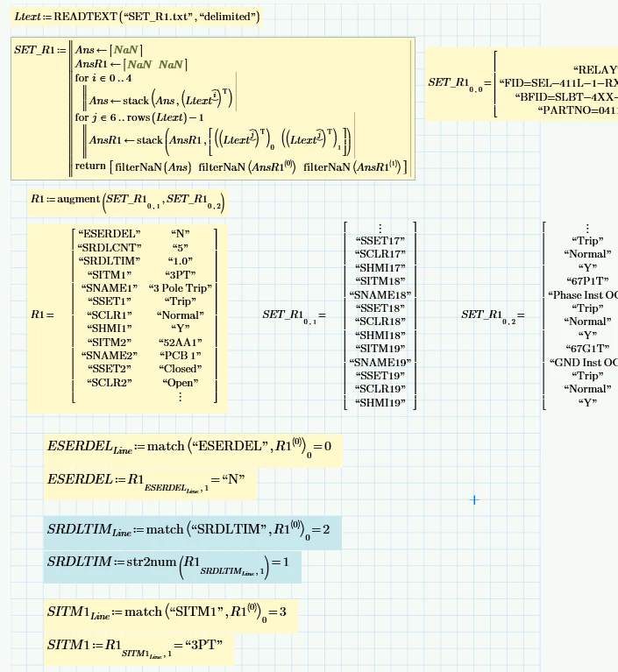Image resolution: width=618 pixels, height=672 pixels.
Task: Click the "ESERDEL" cell in R1 matrix
Action: pos(110,234)
